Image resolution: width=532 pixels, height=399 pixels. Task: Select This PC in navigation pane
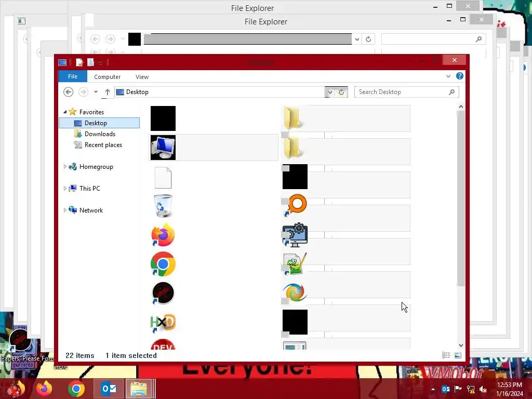(89, 188)
